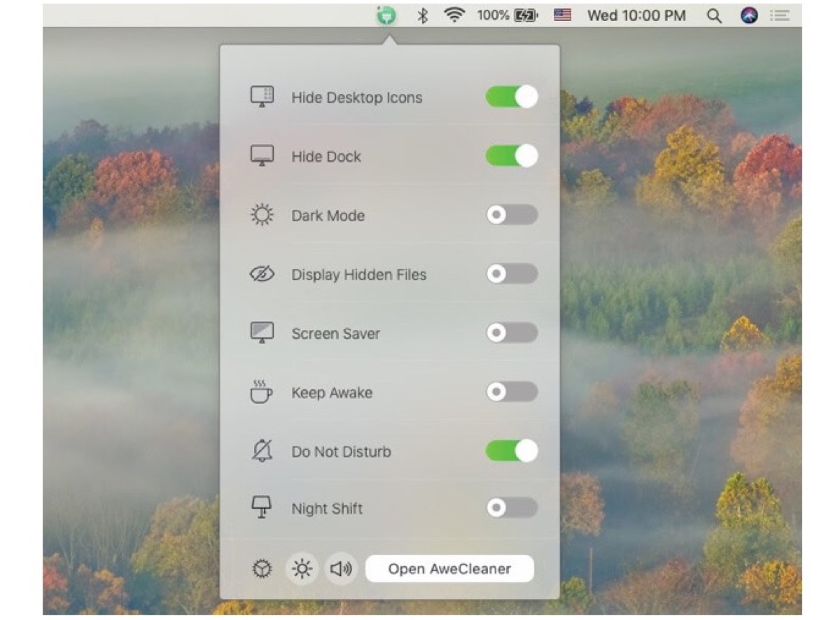Click the Keep Awake coffee cup icon
840x620 pixels.
click(x=260, y=393)
